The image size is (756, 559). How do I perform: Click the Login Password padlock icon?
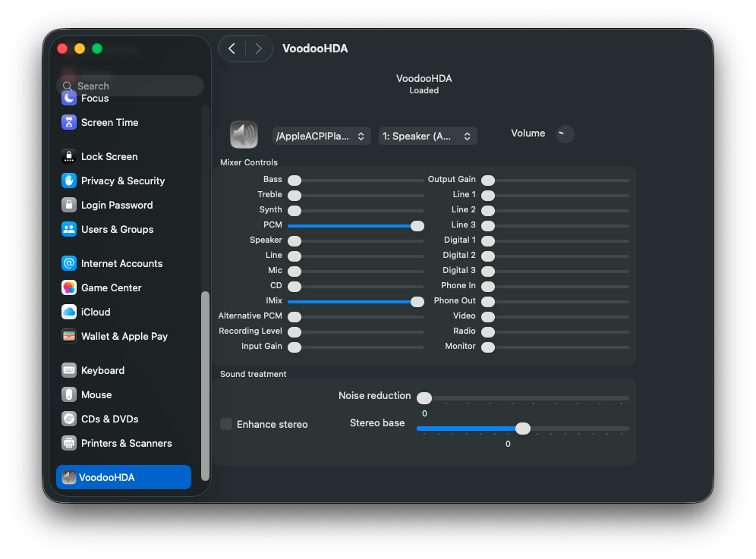pos(69,205)
